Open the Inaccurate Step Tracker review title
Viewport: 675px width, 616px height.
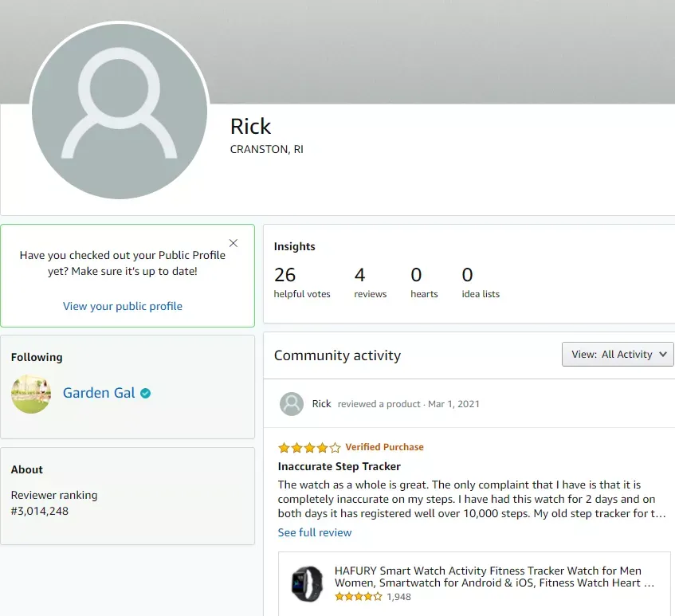click(x=339, y=466)
